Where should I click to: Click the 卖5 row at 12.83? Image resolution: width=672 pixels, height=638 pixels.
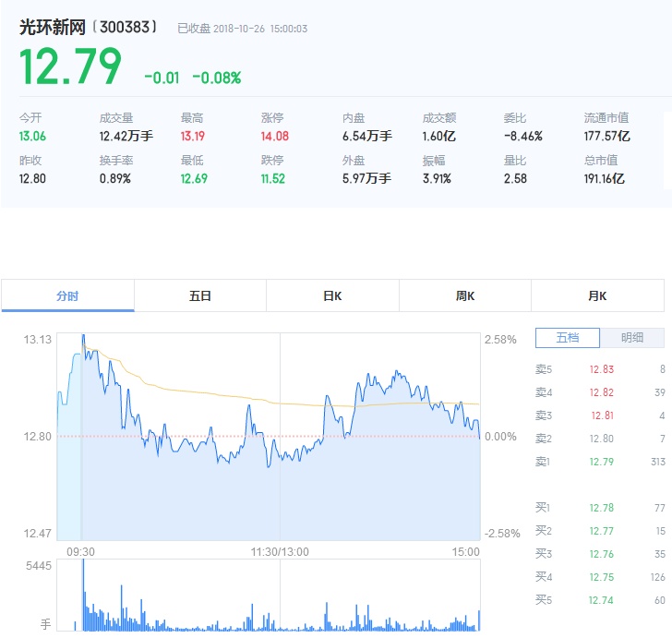point(600,369)
